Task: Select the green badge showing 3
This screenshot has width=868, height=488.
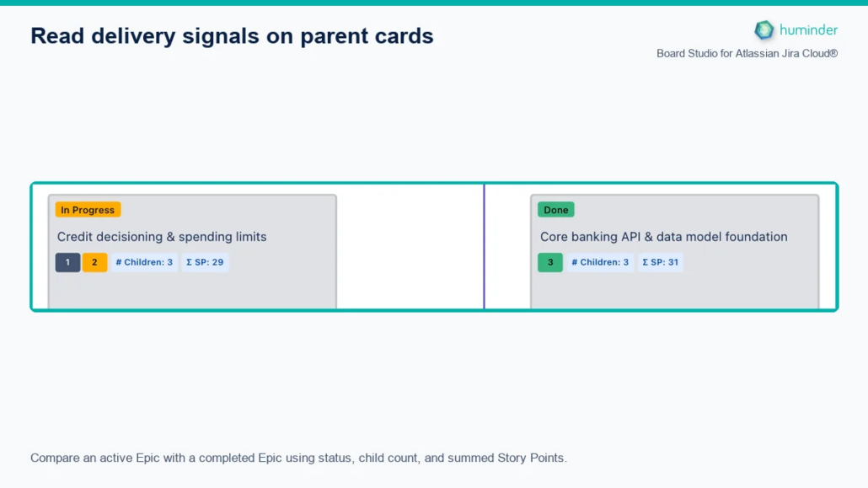Action: pyautogui.click(x=550, y=262)
